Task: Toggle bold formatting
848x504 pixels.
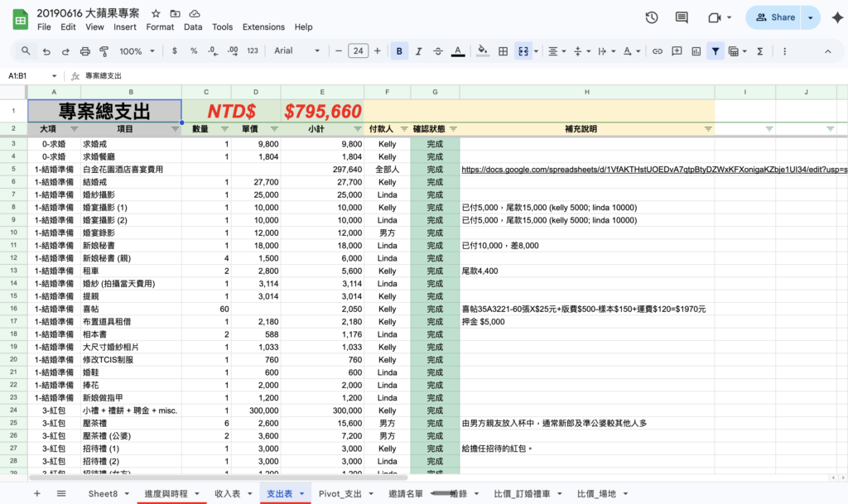Action: point(399,51)
